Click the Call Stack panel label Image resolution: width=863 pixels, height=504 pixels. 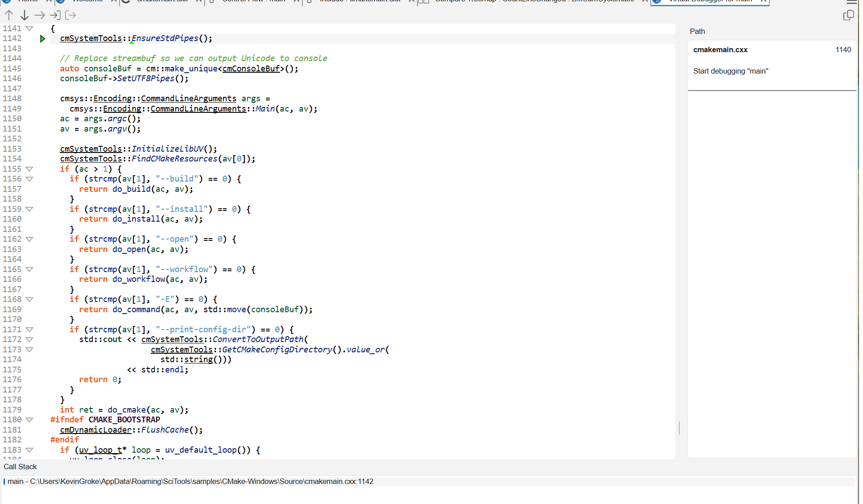point(20,467)
